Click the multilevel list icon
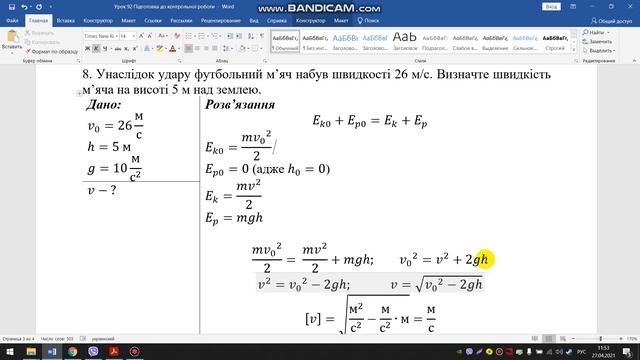 (214, 36)
